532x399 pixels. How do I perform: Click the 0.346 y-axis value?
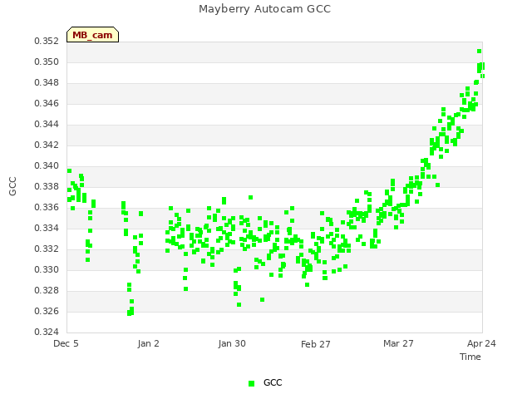[47, 103]
